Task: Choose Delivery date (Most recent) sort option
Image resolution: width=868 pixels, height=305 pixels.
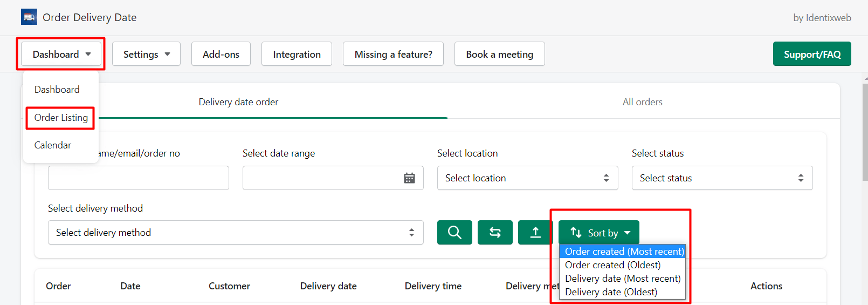Action: 623,279
